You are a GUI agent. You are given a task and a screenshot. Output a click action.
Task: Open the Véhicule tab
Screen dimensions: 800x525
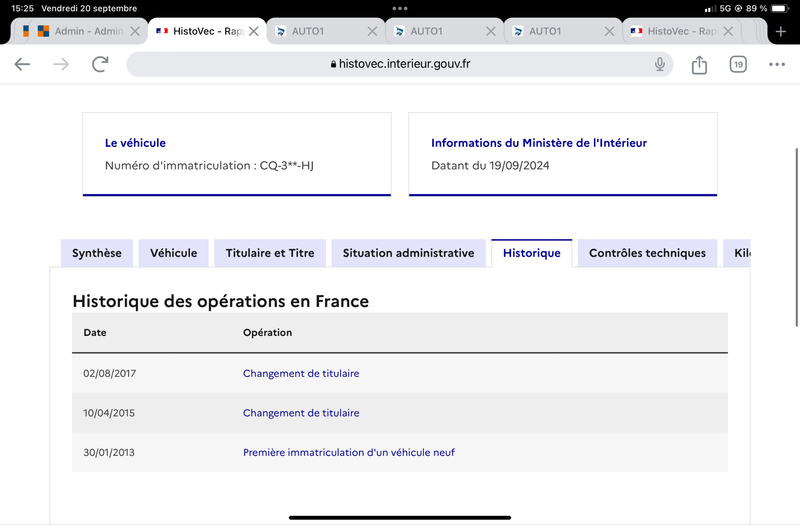pos(173,253)
